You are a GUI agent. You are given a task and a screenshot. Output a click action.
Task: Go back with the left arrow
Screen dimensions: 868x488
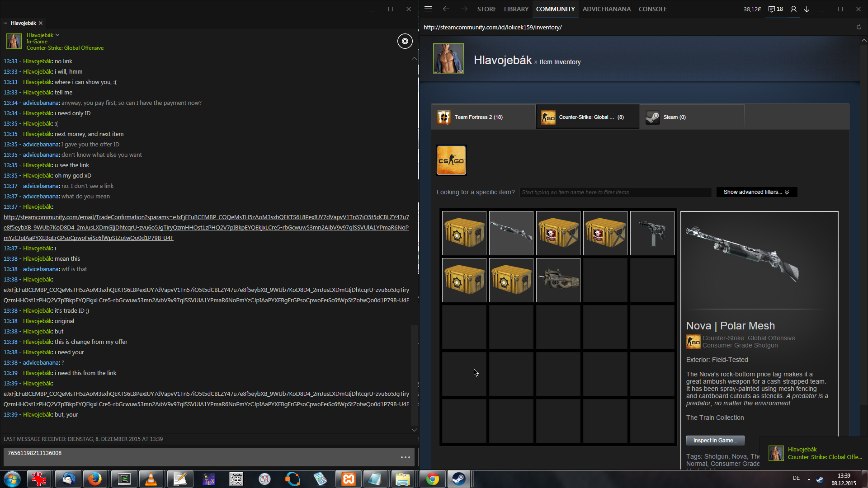pos(446,9)
